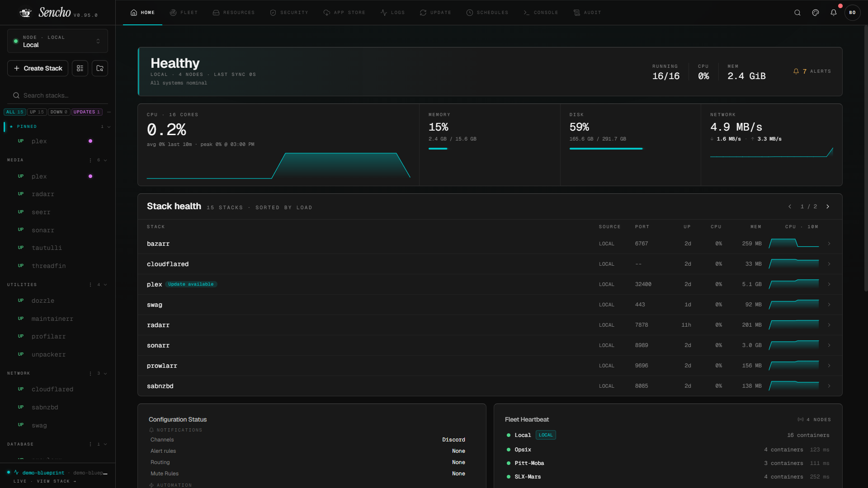The height and width of the screenshot is (488, 868).
Task: Open cloudflared row details arrow in Stack health
Action: [x=829, y=264]
